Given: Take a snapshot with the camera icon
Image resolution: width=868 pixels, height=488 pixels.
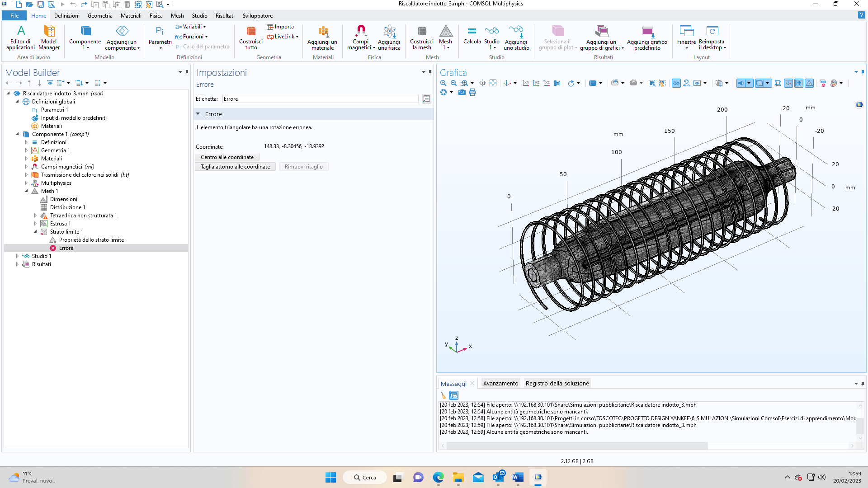Looking at the screenshot, I should tap(462, 92).
